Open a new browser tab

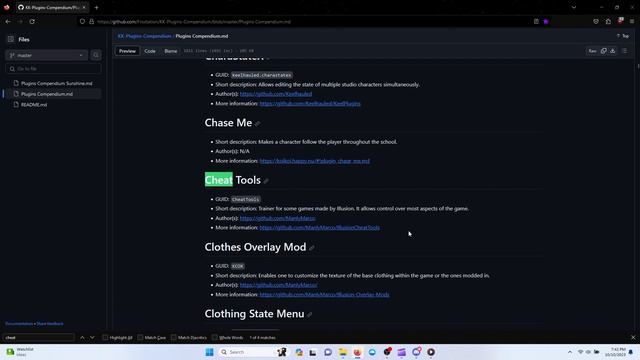click(96, 7)
